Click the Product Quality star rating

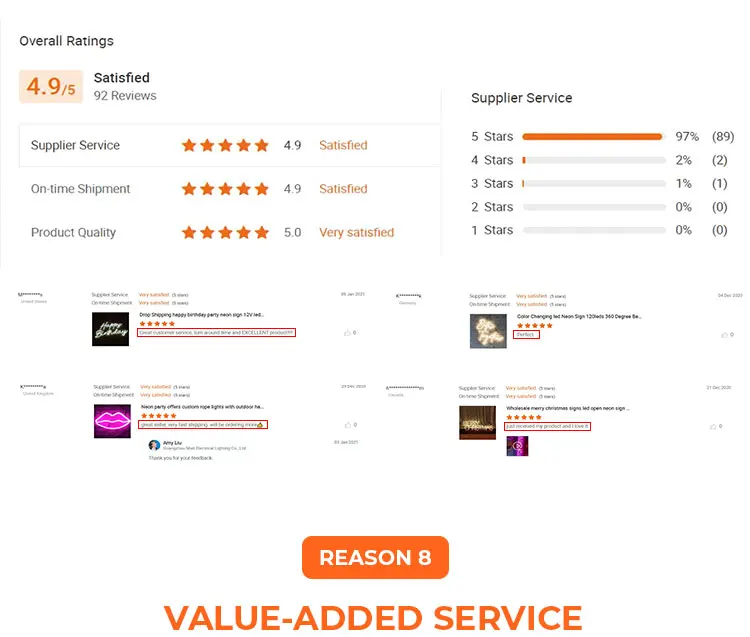click(x=225, y=233)
